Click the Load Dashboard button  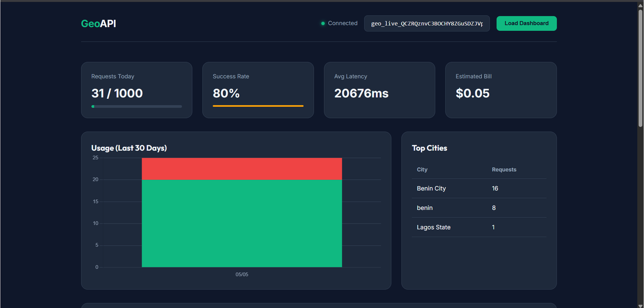526,24
